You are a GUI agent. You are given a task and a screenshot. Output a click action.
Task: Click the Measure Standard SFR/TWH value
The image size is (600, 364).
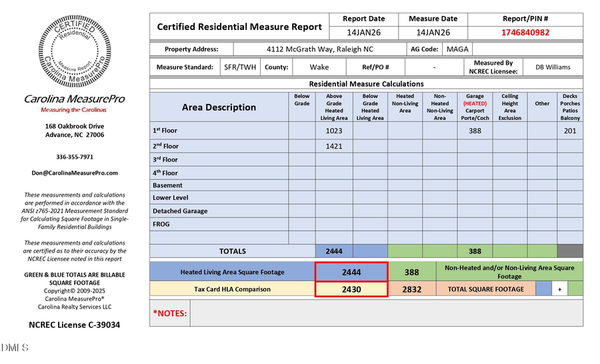click(x=239, y=67)
